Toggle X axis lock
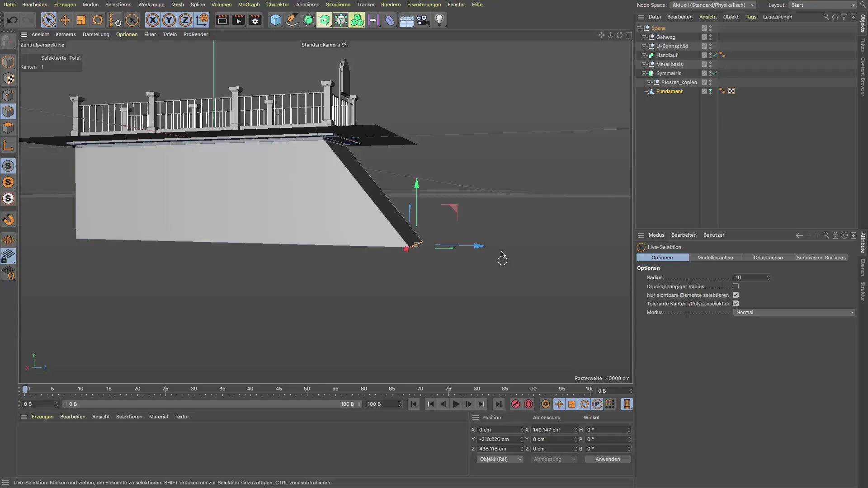The height and width of the screenshot is (488, 868). [x=153, y=20]
